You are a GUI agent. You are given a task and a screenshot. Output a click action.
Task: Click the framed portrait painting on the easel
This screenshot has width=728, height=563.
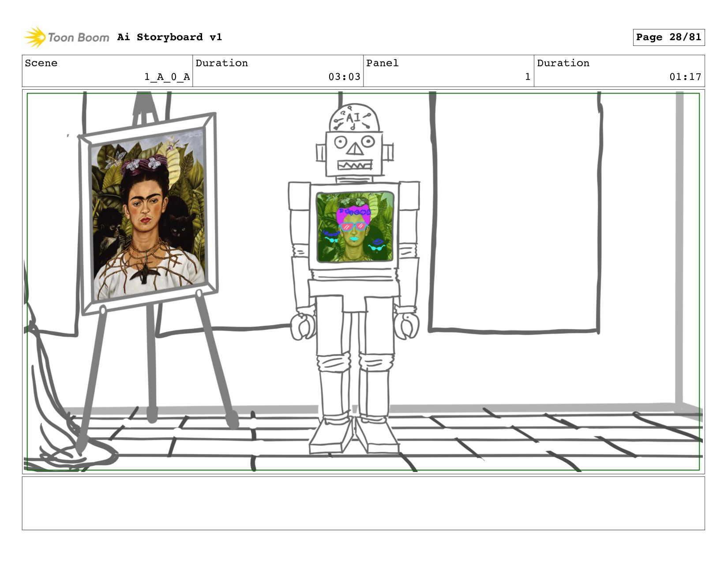tap(148, 214)
